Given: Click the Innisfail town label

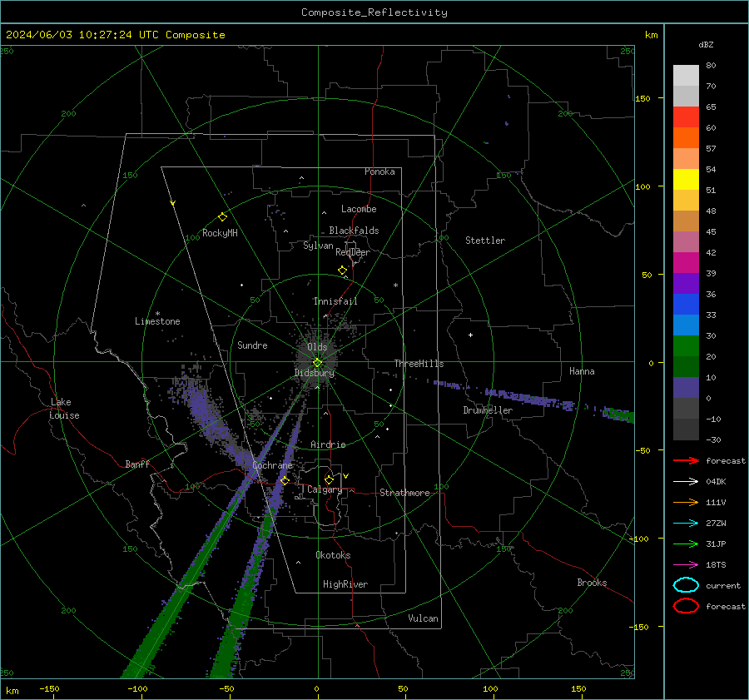Looking at the screenshot, I should pyautogui.click(x=335, y=301).
